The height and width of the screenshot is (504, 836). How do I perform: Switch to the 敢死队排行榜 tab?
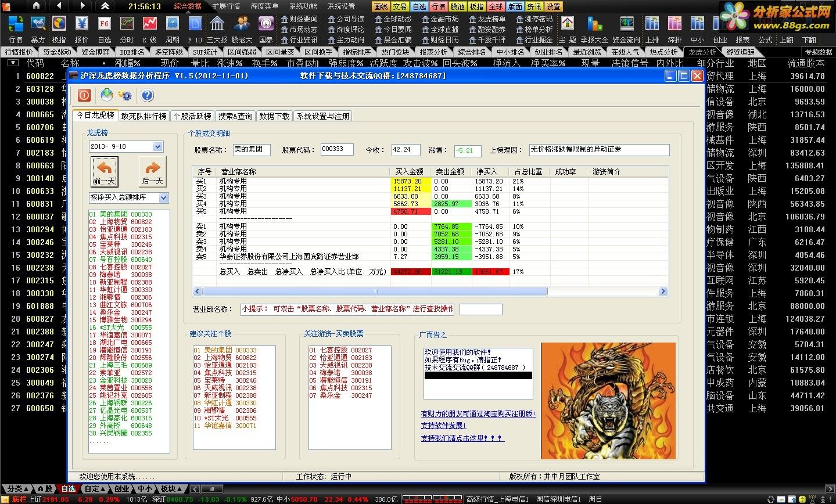[x=144, y=116]
